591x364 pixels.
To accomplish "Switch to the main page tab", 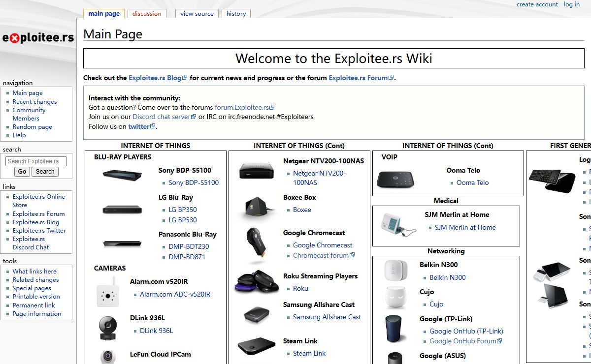I will click(x=104, y=14).
